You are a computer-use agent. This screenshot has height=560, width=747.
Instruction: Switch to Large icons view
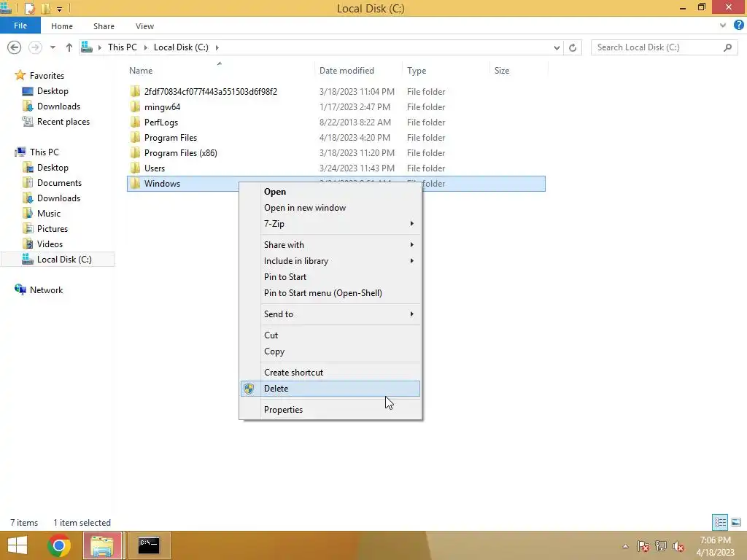(736, 522)
